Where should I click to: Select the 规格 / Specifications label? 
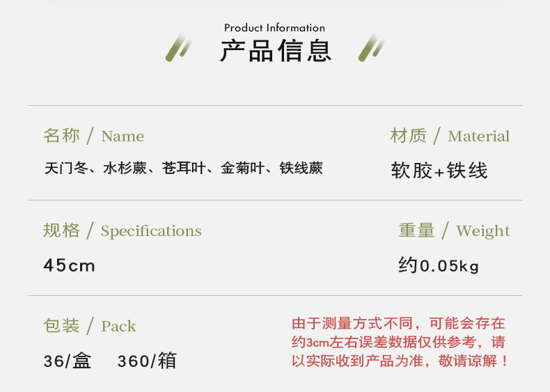pyautogui.click(x=122, y=230)
